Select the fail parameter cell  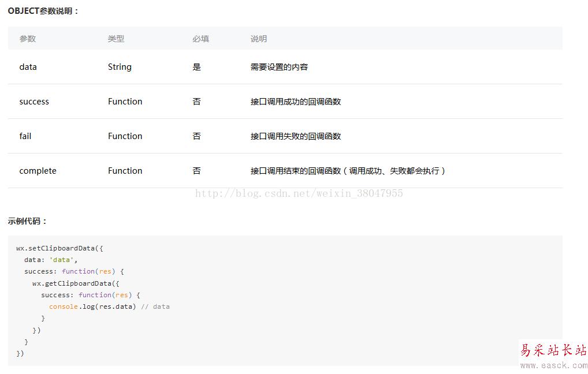25,136
